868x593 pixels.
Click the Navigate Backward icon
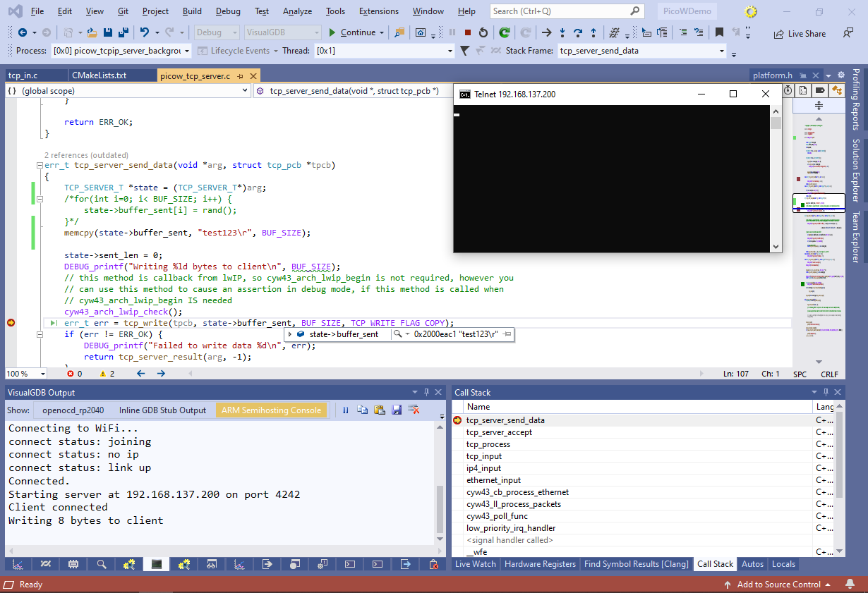click(x=23, y=32)
